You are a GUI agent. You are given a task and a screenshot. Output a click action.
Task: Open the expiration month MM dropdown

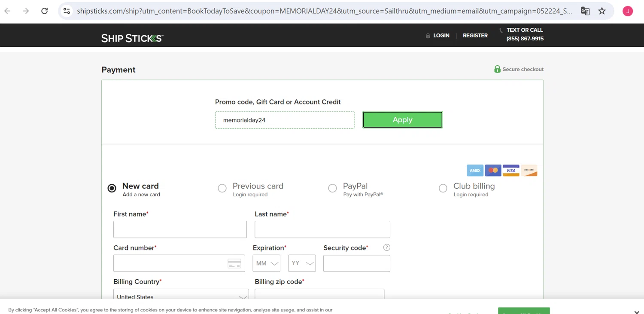(266, 263)
